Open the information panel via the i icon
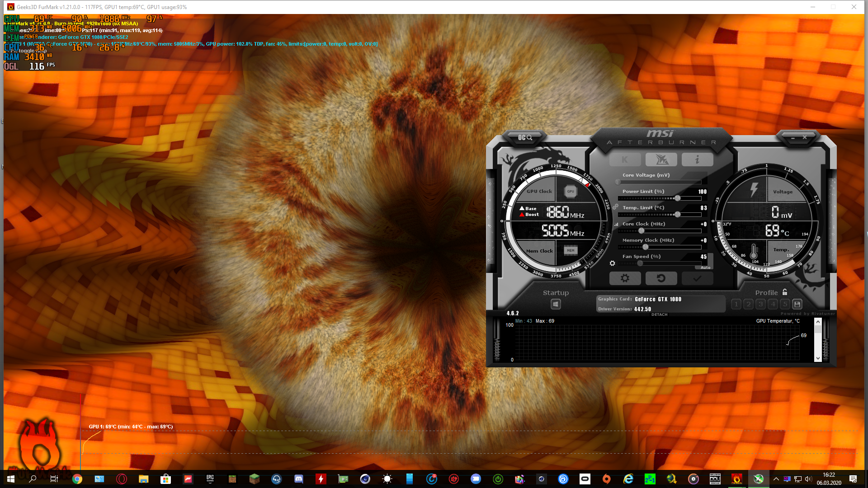Image resolution: width=868 pixels, height=488 pixels. pos(697,160)
